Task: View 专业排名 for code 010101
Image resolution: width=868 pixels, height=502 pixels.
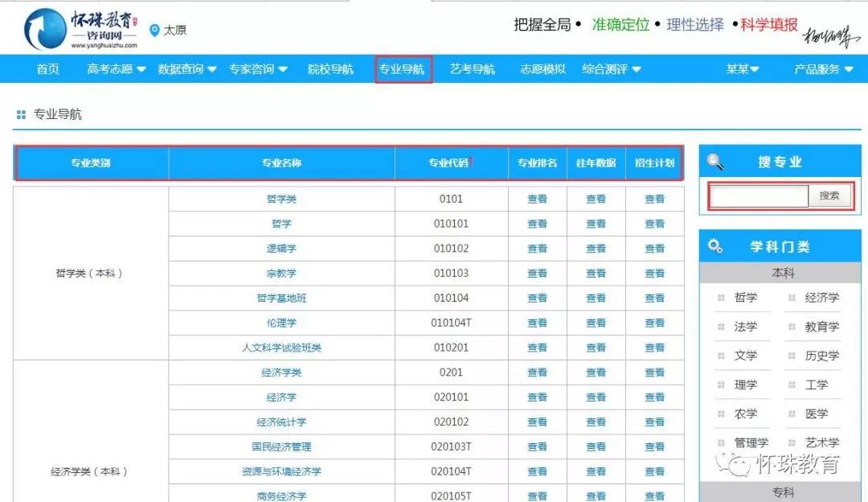Action: click(x=537, y=224)
